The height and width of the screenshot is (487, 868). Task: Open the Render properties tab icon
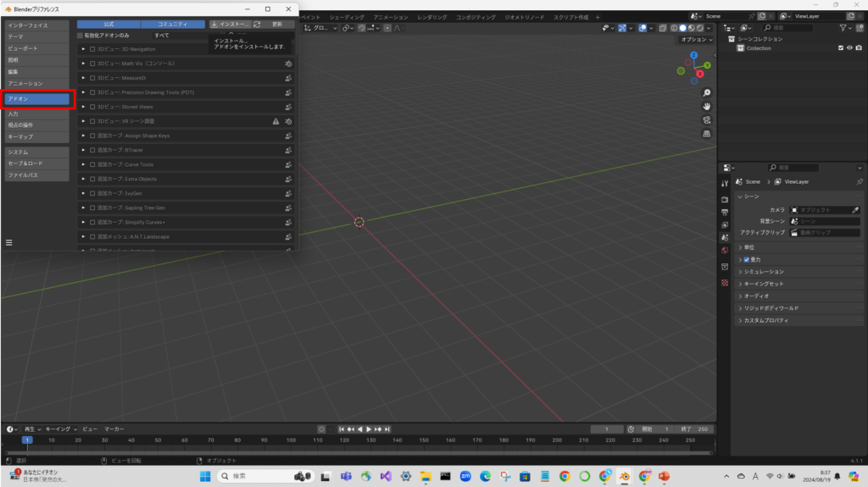pyautogui.click(x=725, y=199)
